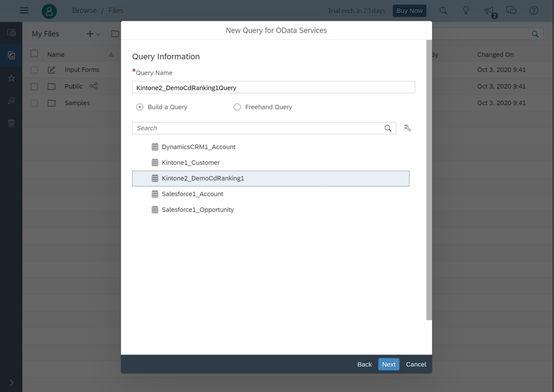Select the Build a Query radio button
The image size is (554, 392).
tap(140, 107)
